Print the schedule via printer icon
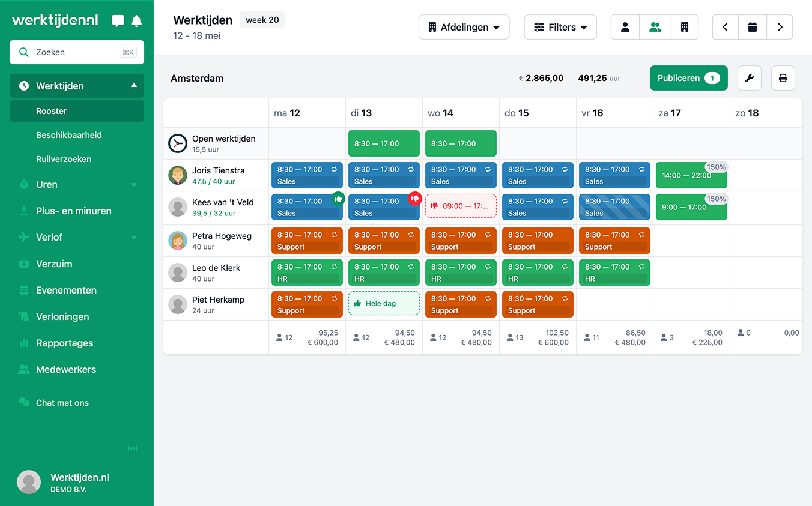The height and width of the screenshot is (506, 812). tap(783, 78)
